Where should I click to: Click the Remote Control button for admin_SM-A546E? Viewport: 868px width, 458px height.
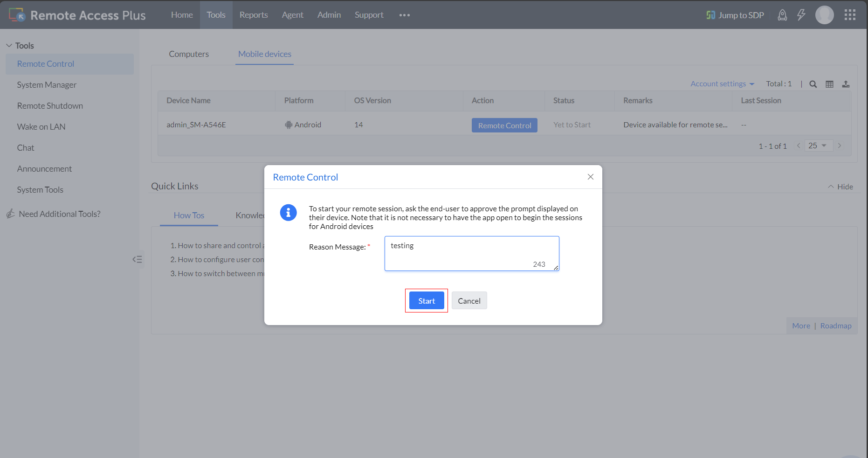[504, 125]
